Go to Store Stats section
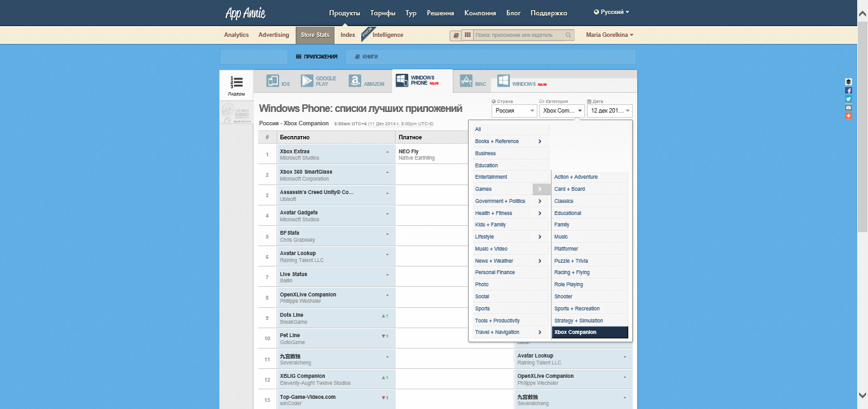The height and width of the screenshot is (409, 868). [x=315, y=35]
